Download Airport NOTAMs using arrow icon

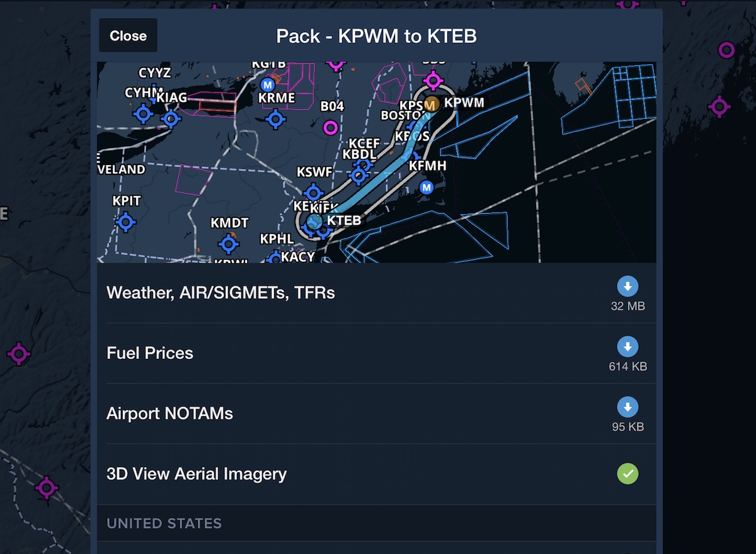(627, 407)
